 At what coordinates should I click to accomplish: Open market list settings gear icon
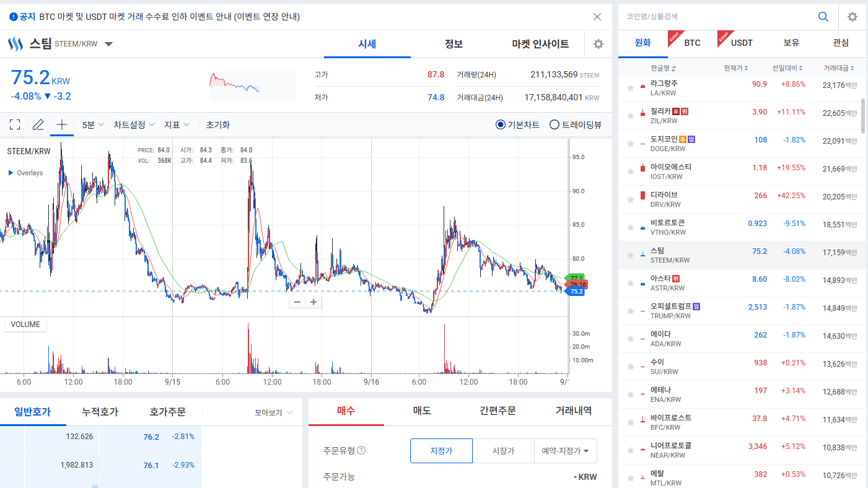tap(853, 17)
